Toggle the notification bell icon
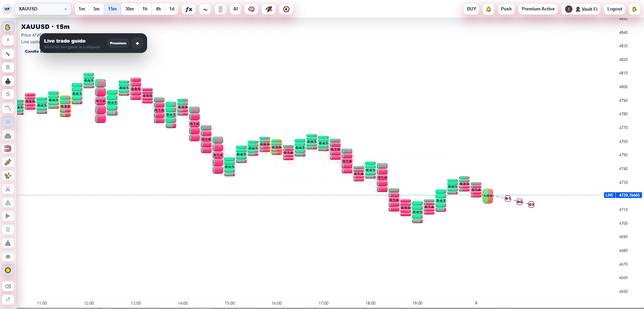Screen dimensions: 644x309 pos(488,9)
